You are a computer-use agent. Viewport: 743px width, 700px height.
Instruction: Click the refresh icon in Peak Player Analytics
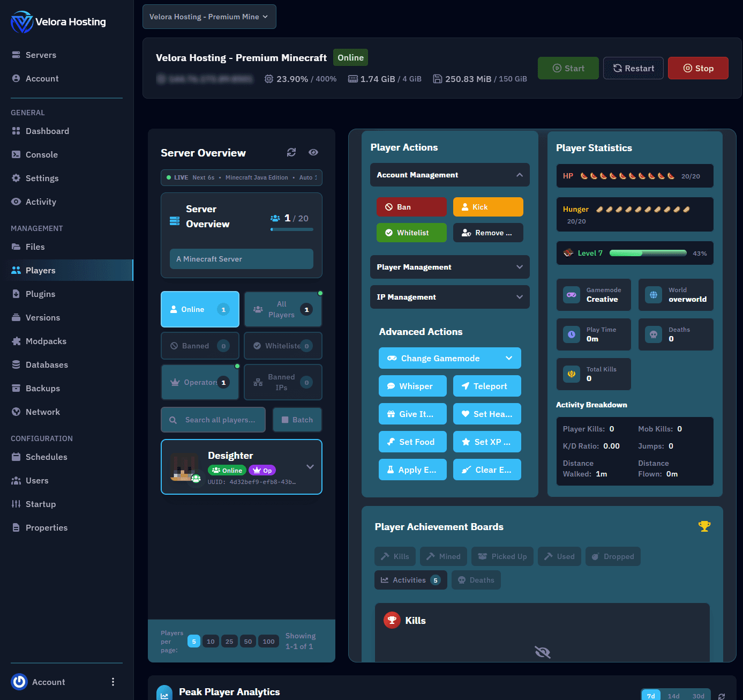pos(722,696)
